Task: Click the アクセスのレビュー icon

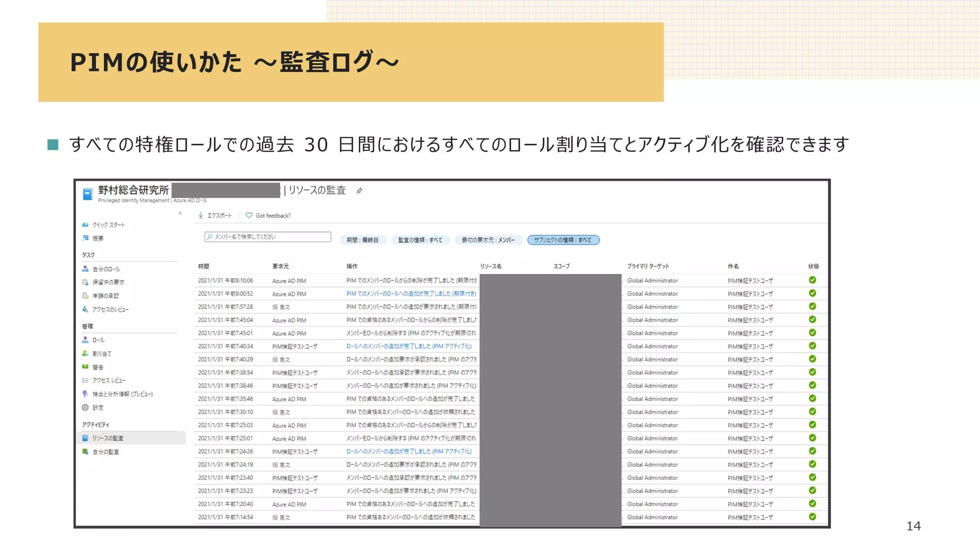Action: [x=85, y=309]
